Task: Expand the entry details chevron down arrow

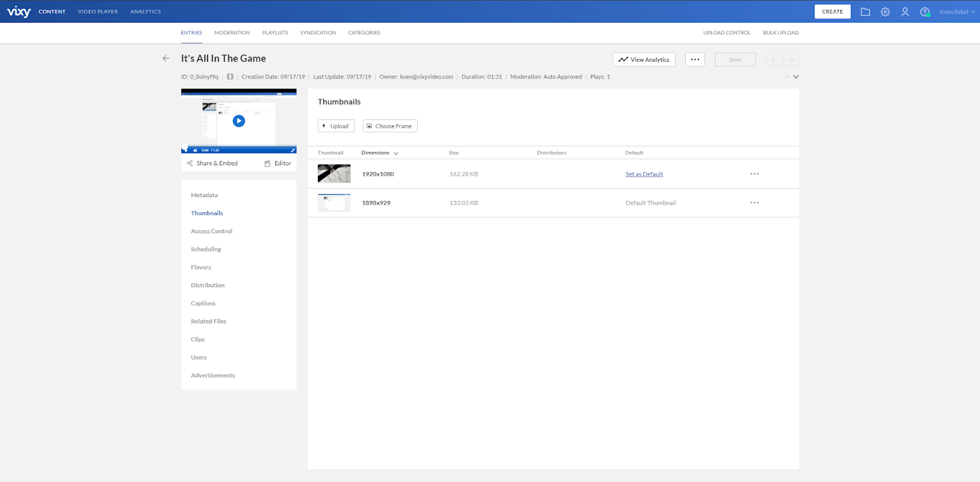Action: (796, 77)
